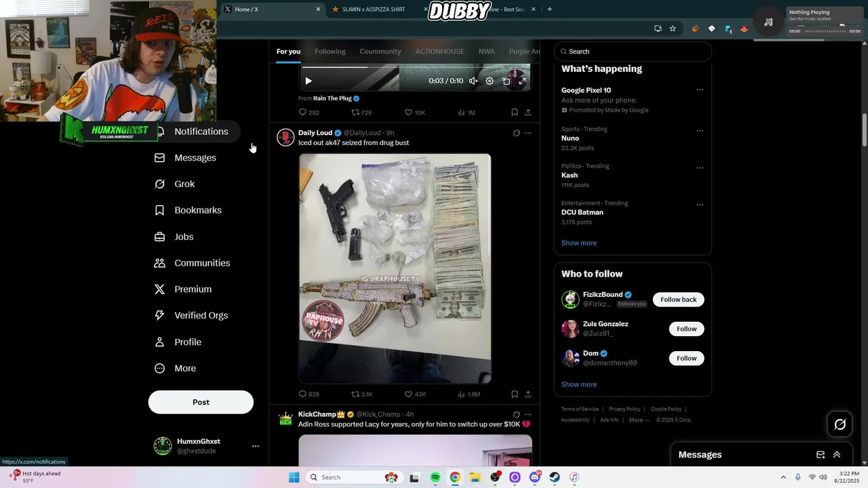Open Verified Orgs in the sidebar

click(192, 315)
